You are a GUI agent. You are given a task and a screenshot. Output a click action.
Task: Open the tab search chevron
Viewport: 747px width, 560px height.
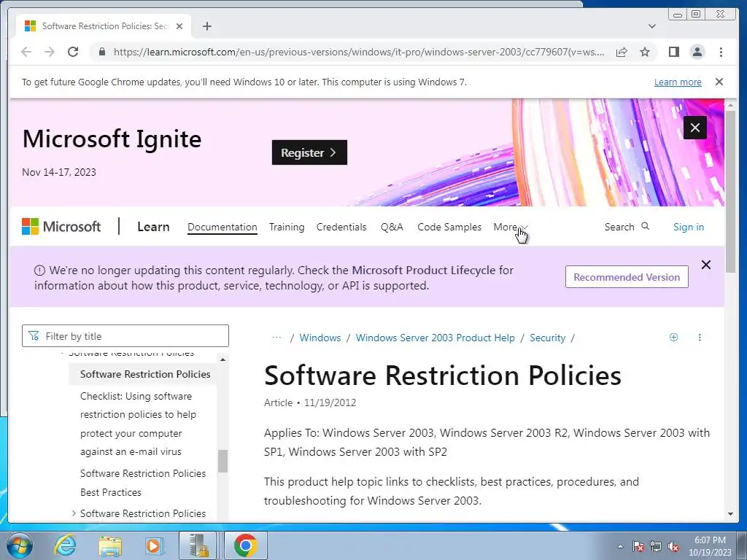pyautogui.click(x=652, y=26)
